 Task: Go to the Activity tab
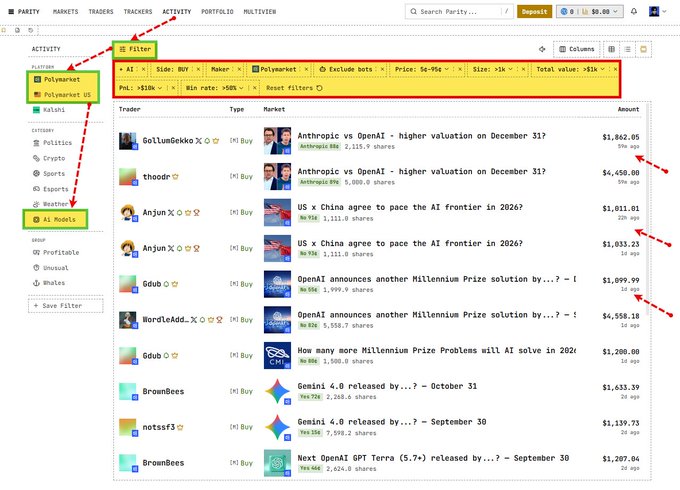pyautogui.click(x=177, y=12)
